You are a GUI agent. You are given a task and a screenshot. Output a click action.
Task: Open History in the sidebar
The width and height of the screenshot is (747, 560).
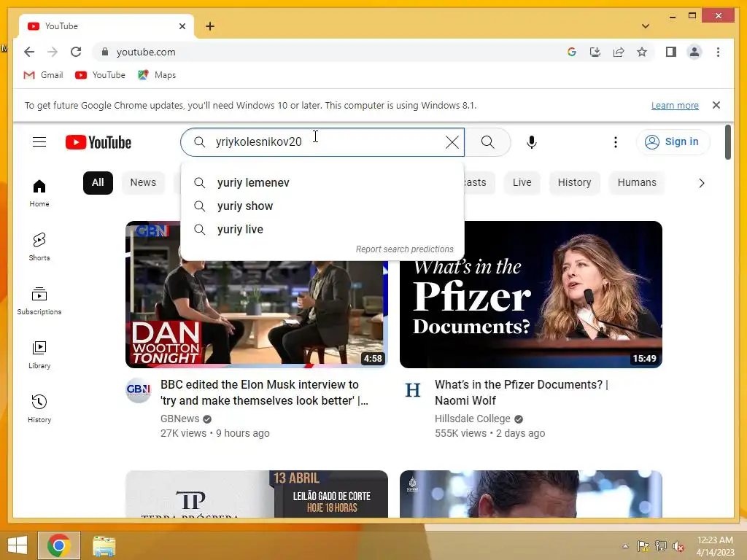tap(39, 408)
